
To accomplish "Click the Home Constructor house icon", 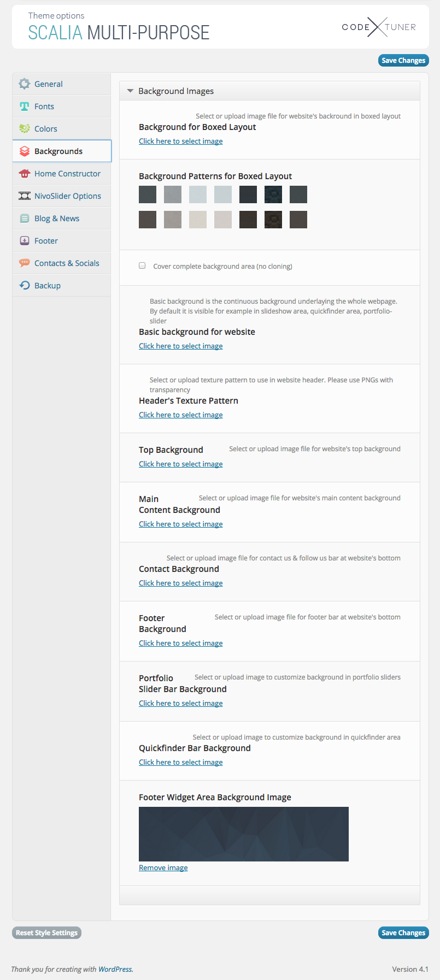I will pyautogui.click(x=24, y=174).
